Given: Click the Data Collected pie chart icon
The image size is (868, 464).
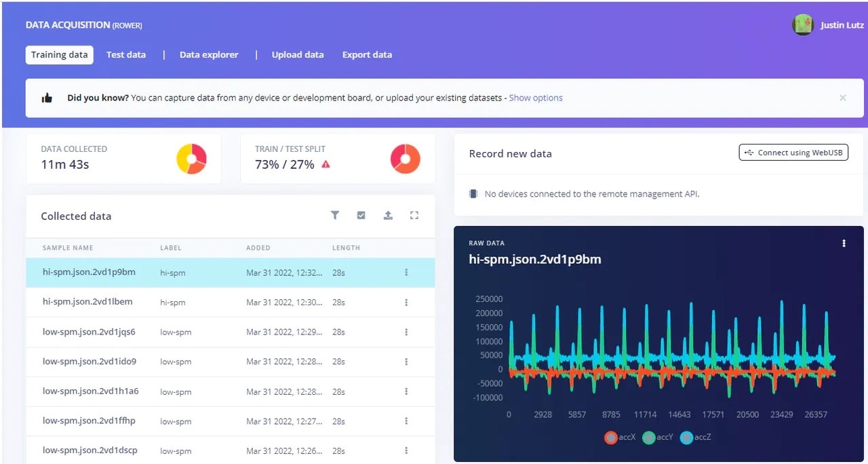Looking at the screenshot, I should [191, 159].
